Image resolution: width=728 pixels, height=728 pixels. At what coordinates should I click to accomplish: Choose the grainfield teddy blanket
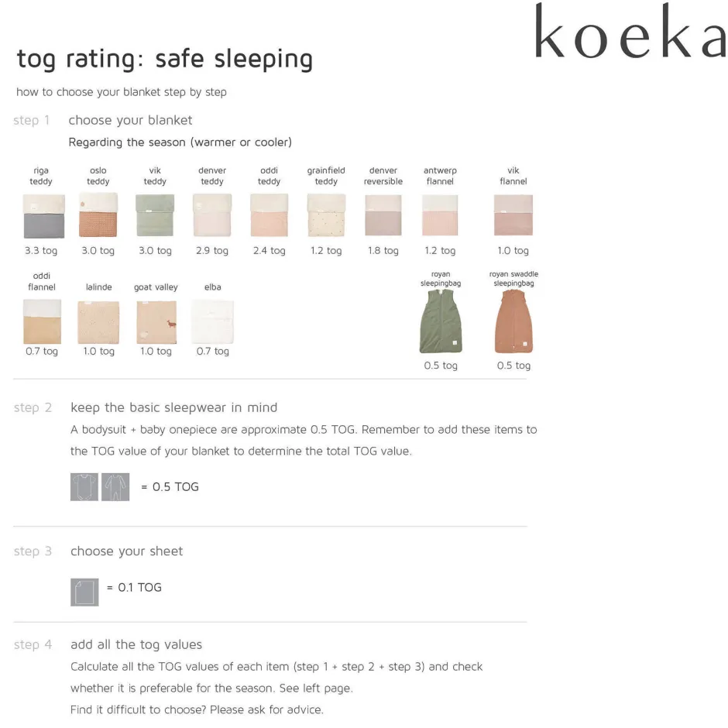(x=326, y=215)
